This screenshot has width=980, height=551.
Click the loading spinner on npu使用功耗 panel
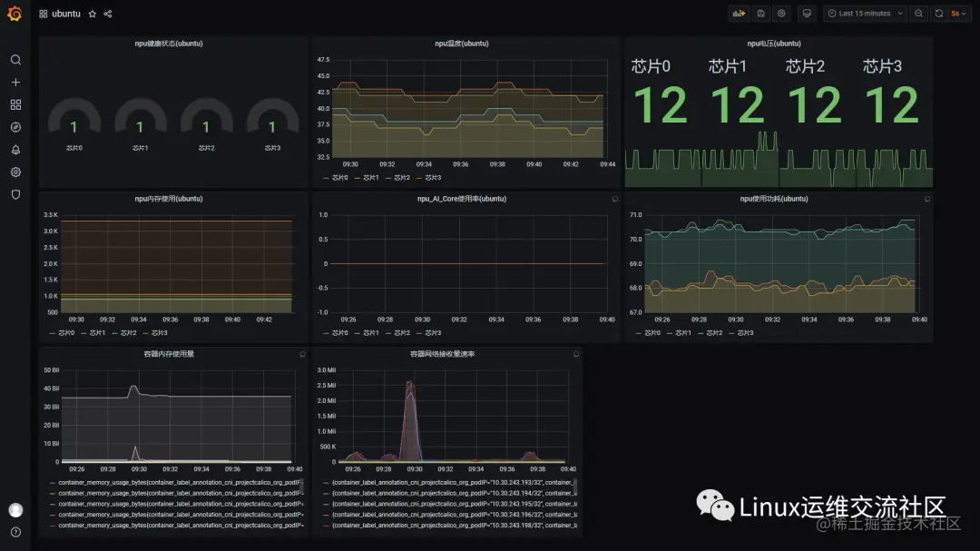pyautogui.click(x=926, y=199)
